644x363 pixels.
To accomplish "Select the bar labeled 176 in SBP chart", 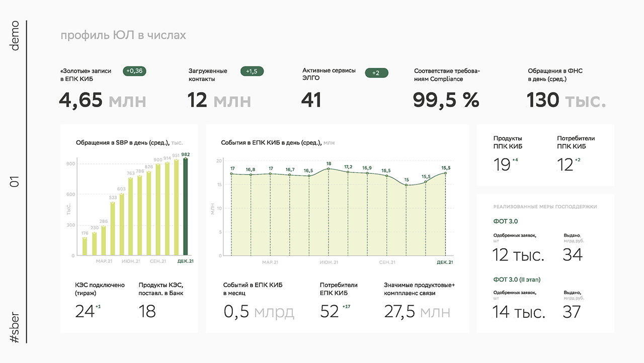I will pyautogui.click(x=85, y=246).
